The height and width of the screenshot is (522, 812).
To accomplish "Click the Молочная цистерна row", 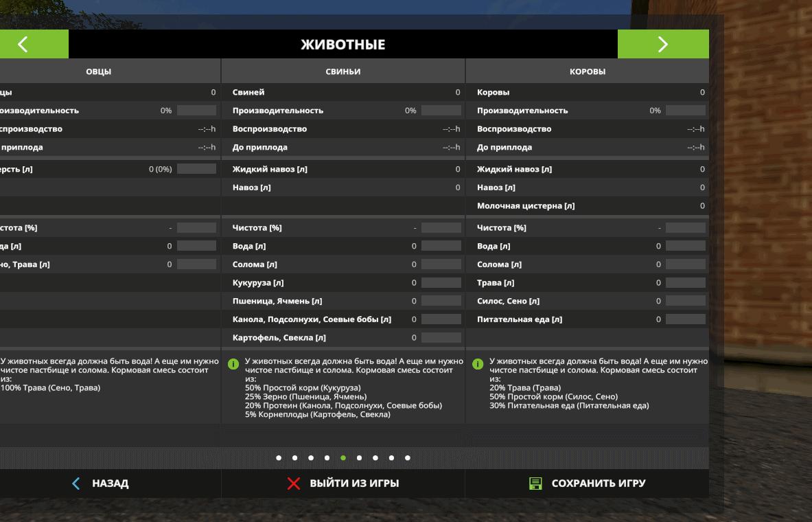I will 587,206.
